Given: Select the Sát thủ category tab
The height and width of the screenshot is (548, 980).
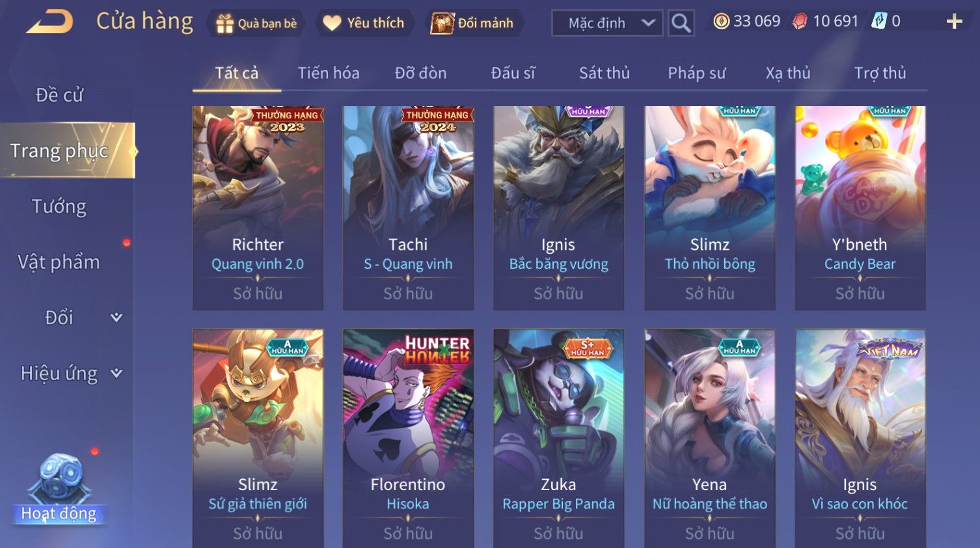Looking at the screenshot, I should pos(605,73).
